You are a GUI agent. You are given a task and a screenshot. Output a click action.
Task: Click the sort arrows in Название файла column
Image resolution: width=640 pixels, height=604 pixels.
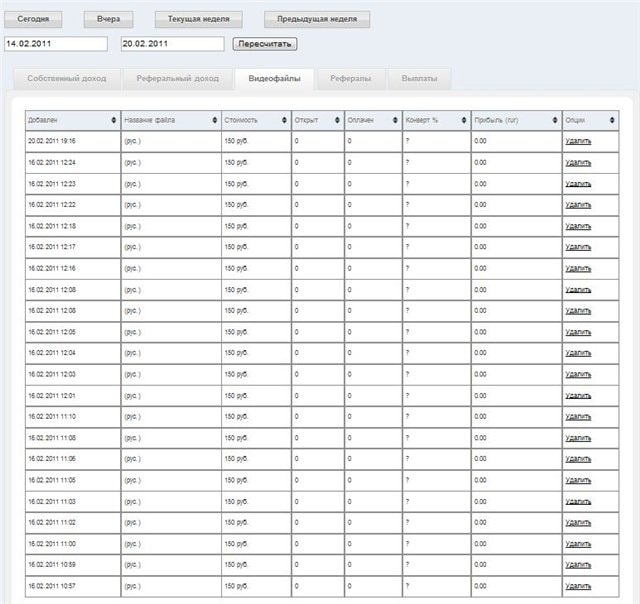pos(215,120)
